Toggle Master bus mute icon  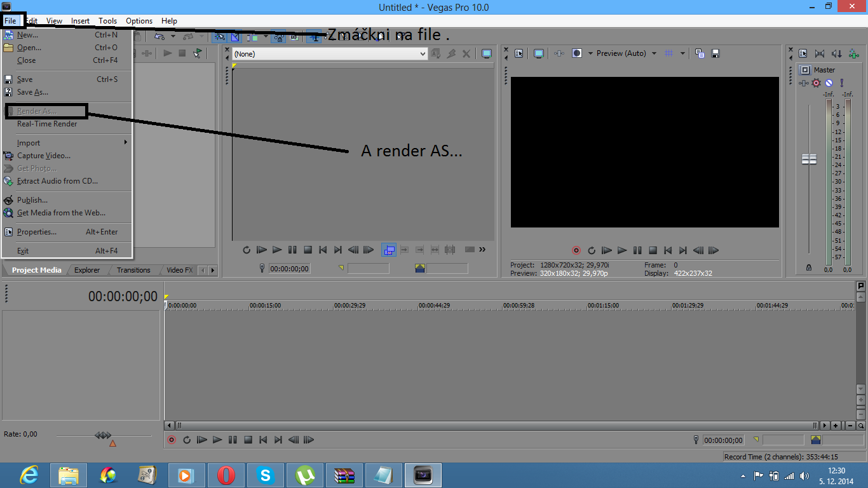pyautogui.click(x=829, y=83)
